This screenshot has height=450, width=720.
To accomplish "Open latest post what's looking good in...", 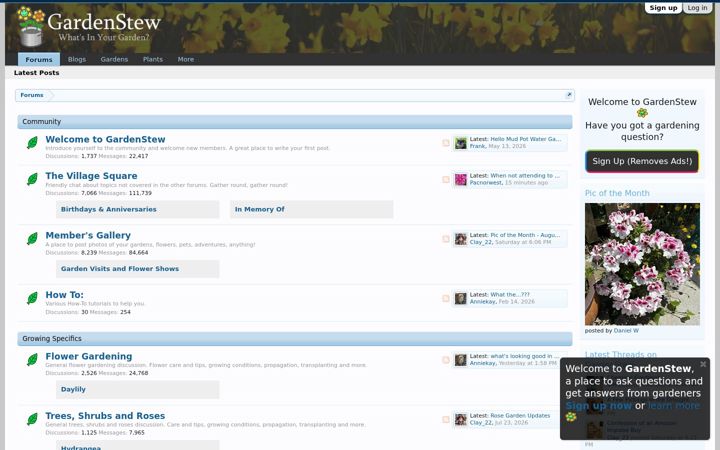I will tap(525, 356).
